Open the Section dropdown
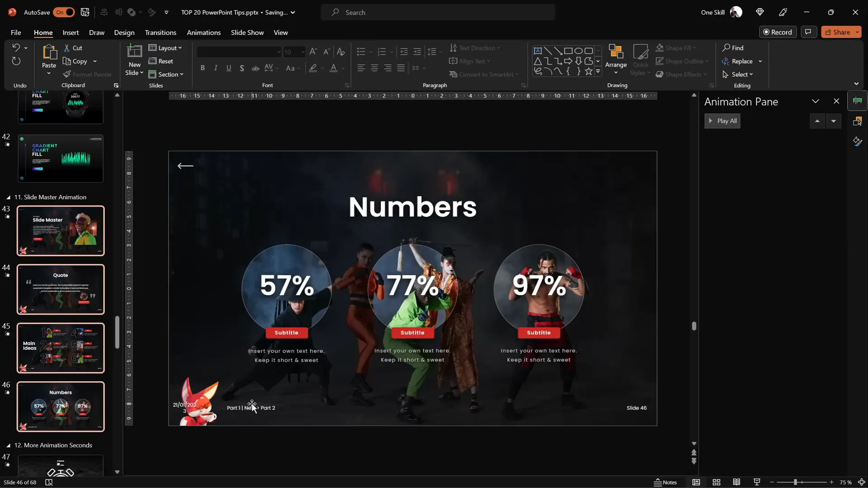Viewport: 868px width, 488px height. 166,75
